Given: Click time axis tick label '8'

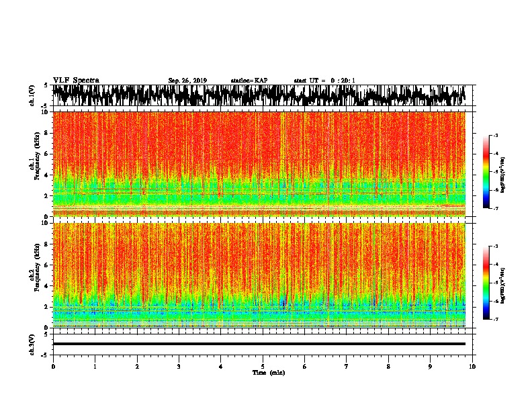Looking at the screenshot, I should [x=388, y=367].
